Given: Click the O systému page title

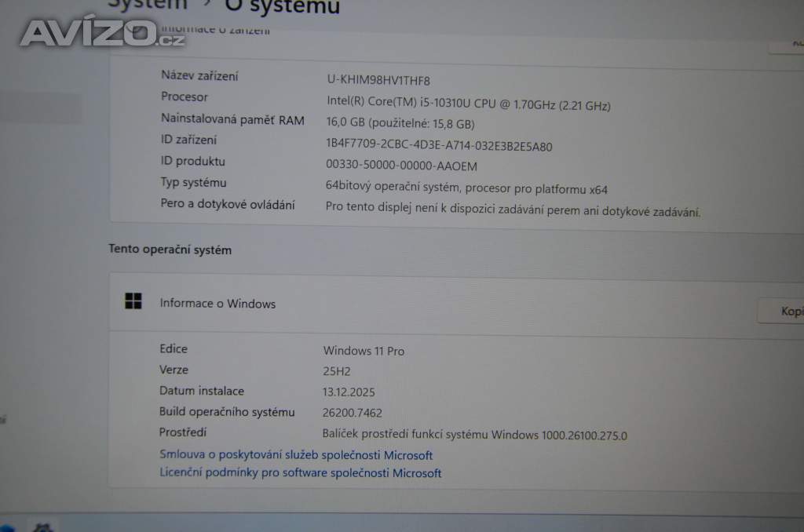Looking at the screenshot, I should pos(283,7).
